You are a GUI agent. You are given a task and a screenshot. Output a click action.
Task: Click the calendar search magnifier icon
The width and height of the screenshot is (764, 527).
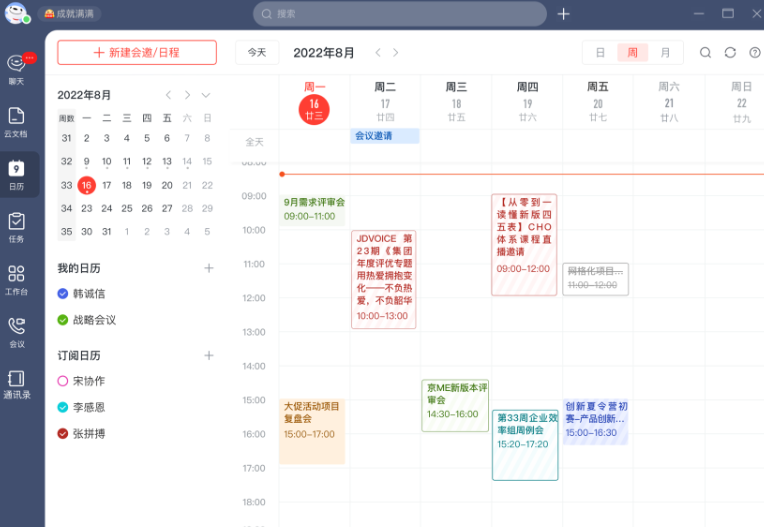pos(705,53)
